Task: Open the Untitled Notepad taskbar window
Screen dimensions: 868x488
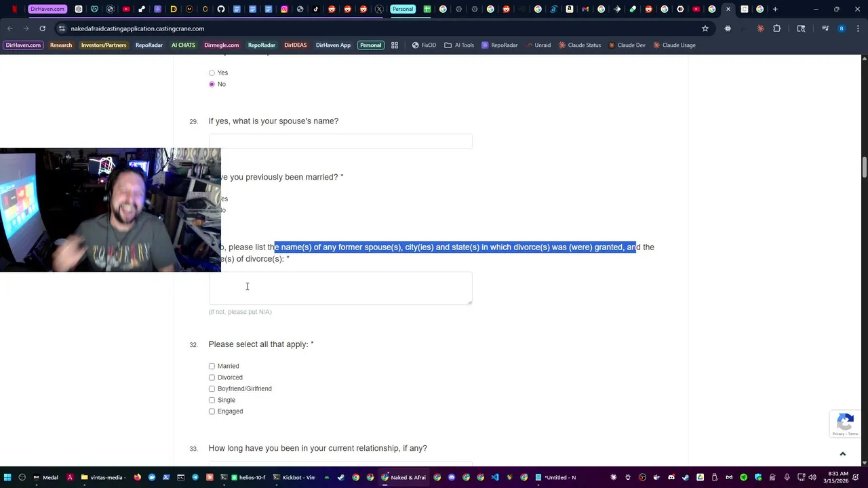Action: click(x=555, y=477)
